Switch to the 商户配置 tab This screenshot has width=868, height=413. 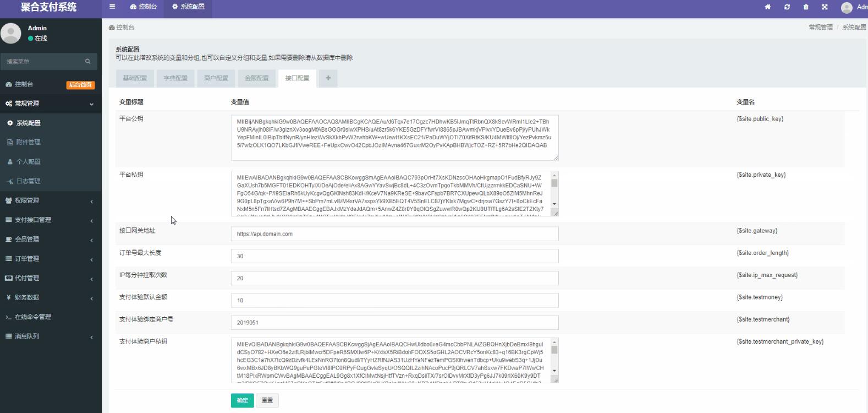[216, 78]
